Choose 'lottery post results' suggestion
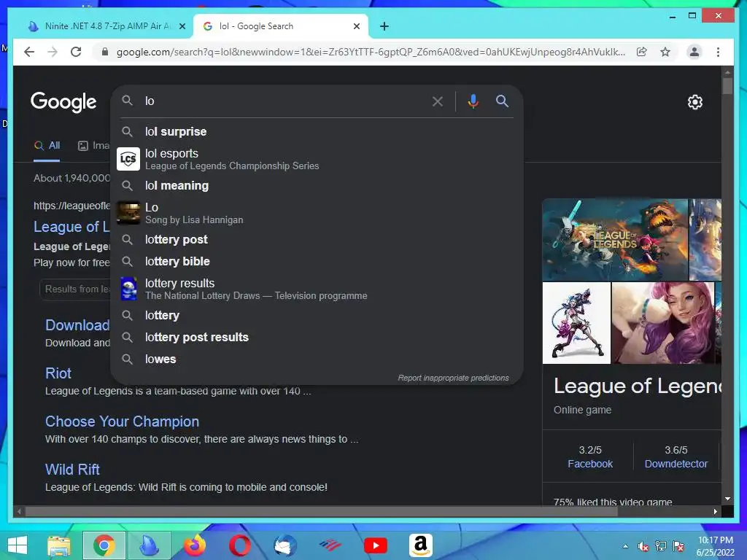The height and width of the screenshot is (560, 747). (317, 337)
